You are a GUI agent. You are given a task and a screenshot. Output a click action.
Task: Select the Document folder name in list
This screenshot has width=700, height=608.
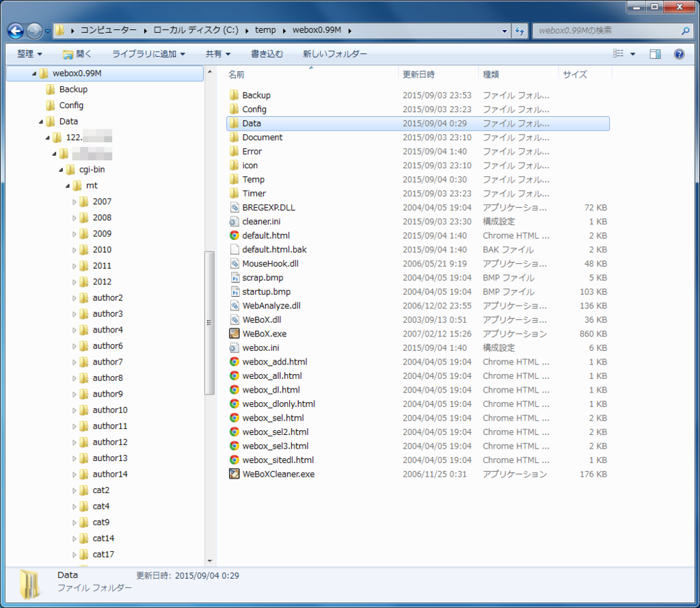point(262,137)
